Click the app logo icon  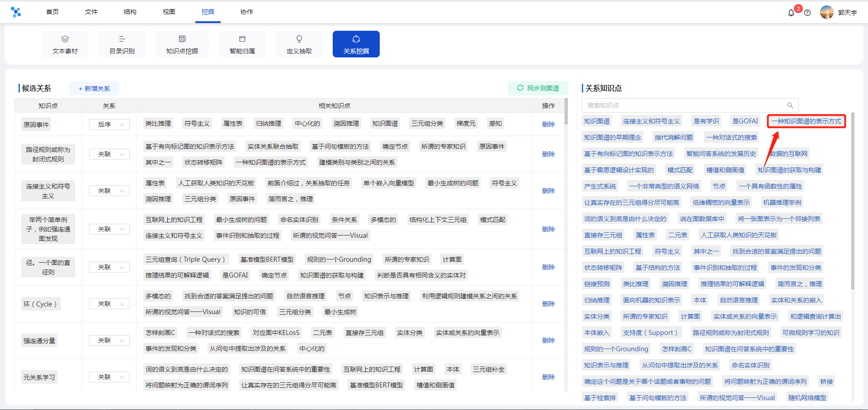tap(16, 12)
